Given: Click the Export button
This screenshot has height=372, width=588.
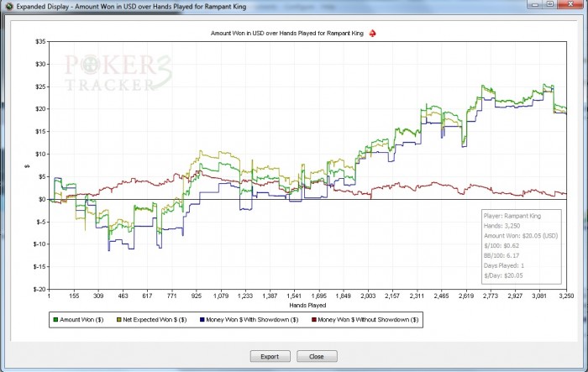Looking at the screenshot, I should 270,356.
